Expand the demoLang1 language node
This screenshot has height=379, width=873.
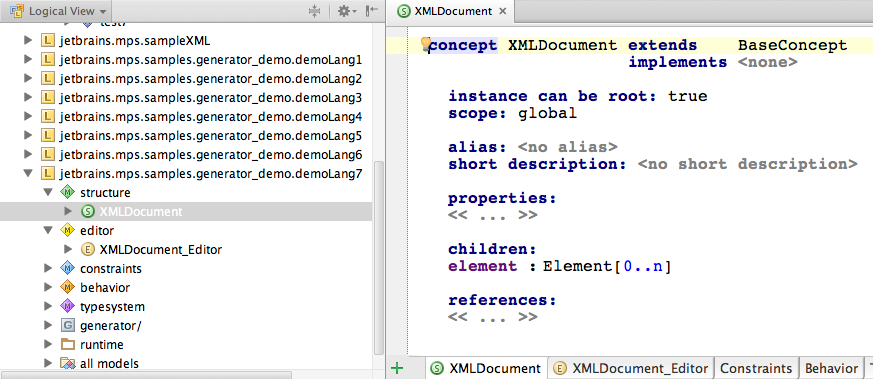pos(28,60)
